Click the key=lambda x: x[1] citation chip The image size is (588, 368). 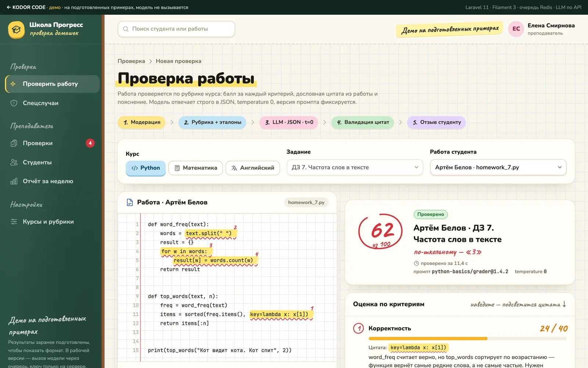(x=418, y=348)
